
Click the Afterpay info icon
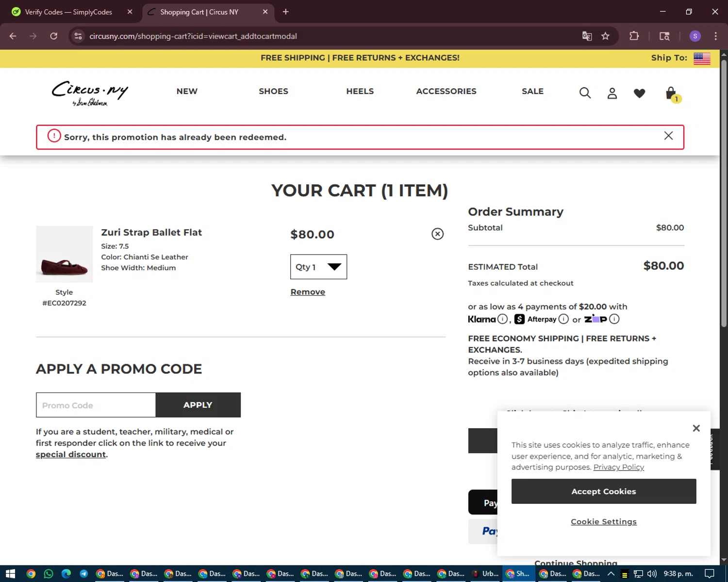(563, 319)
